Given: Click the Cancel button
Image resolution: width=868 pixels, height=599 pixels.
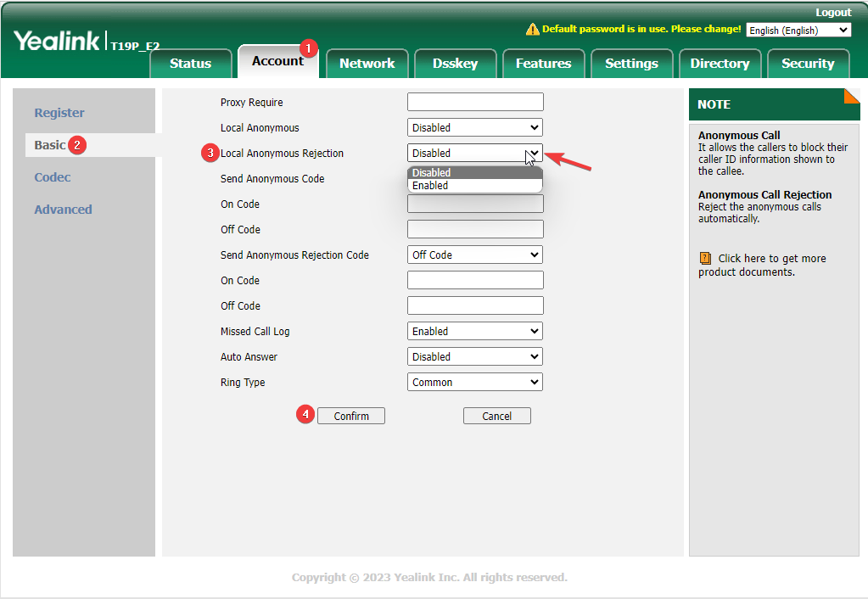Looking at the screenshot, I should point(496,416).
